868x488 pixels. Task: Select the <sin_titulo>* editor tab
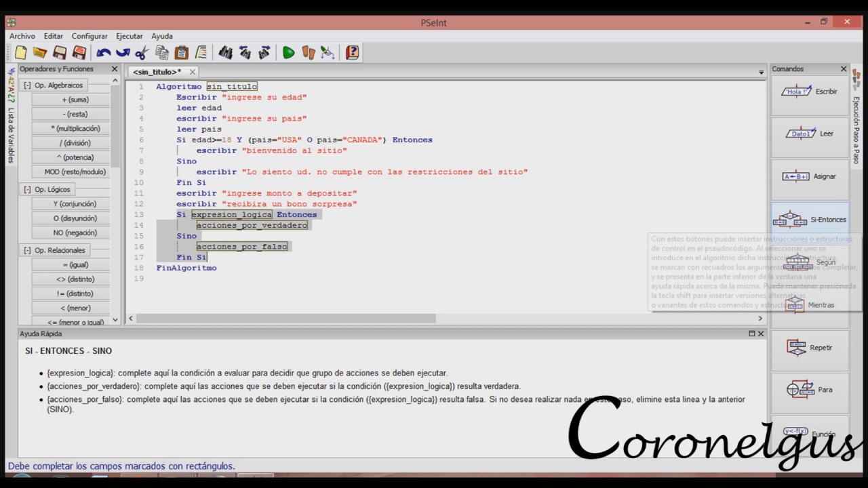157,72
